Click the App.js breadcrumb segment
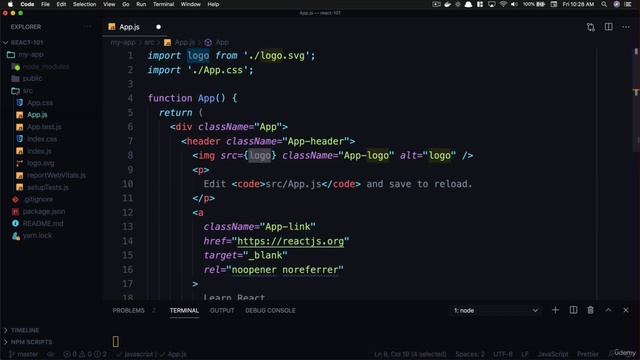The image size is (640, 360). [x=180, y=42]
